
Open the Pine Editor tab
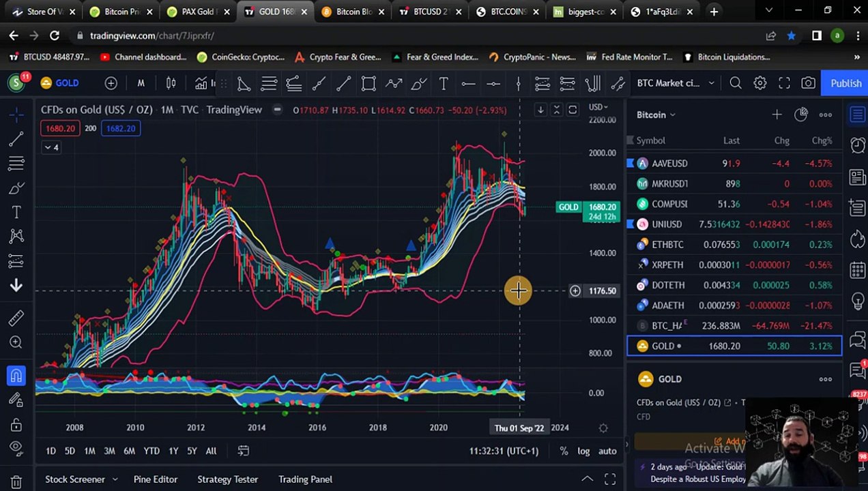click(x=156, y=479)
